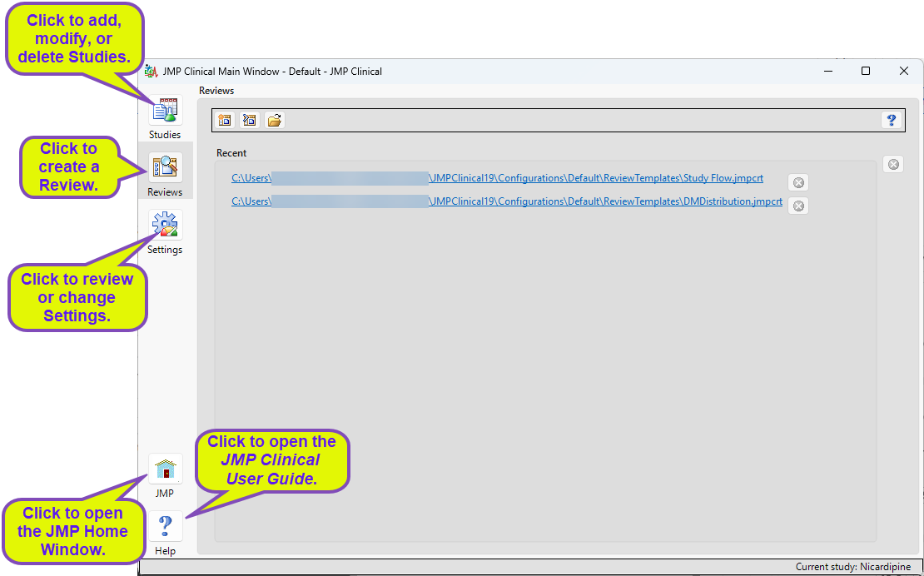The width and height of the screenshot is (924, 576).
Task: Click the question mark help icon in Reviews toolbar
Action: pos(891,120)
